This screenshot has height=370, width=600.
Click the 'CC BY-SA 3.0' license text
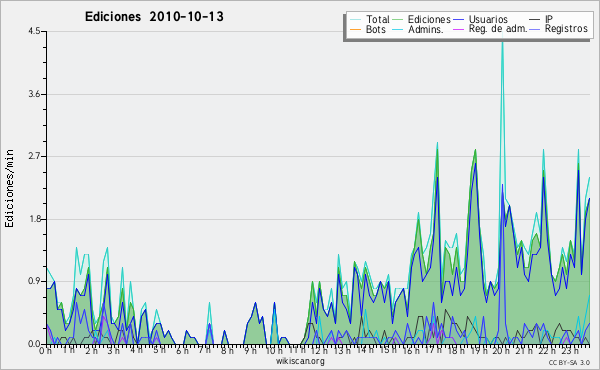click(569, 363)
